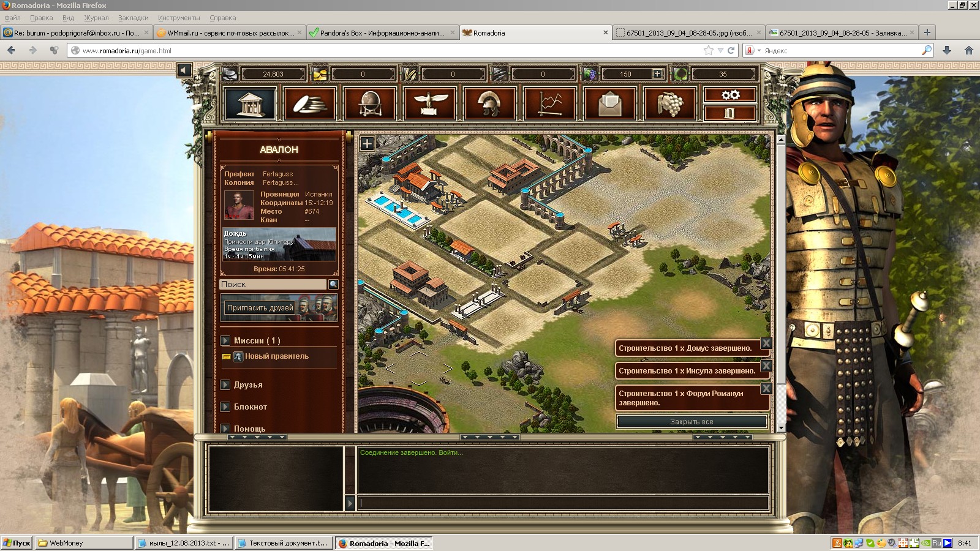Switch to the Re: burum inbox tab

tap(76, 32)
